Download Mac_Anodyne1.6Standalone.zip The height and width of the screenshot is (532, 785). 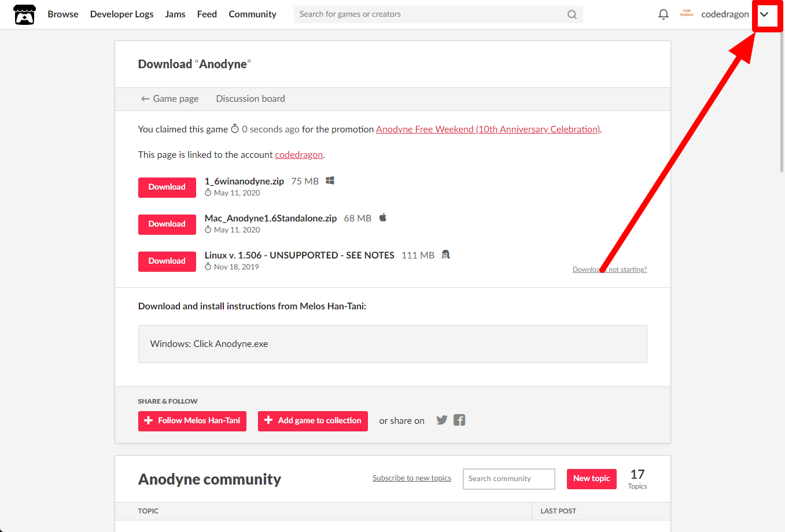(167, 224)
